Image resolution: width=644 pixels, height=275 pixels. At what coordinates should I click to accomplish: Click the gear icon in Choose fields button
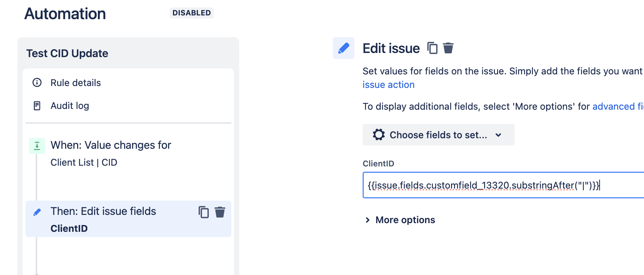(379, 135)
